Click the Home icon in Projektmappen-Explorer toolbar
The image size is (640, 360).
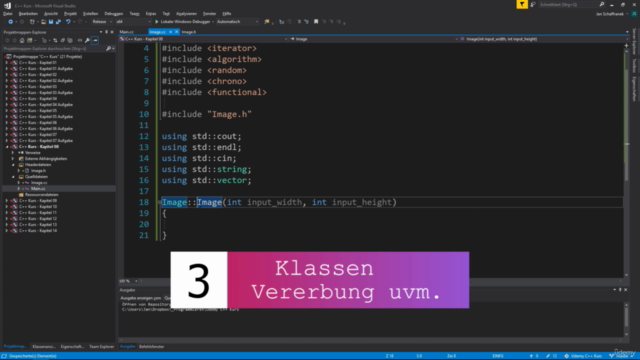(22, 40)
